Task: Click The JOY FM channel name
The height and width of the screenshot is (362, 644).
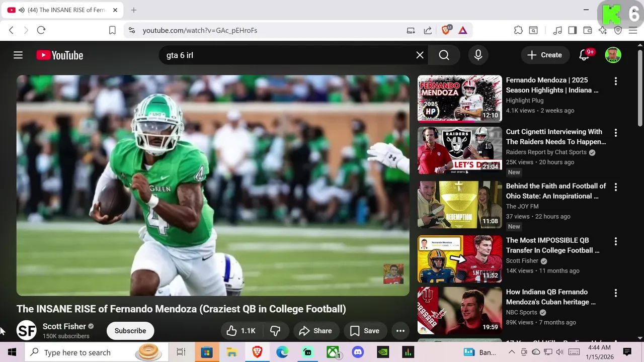Action: click(x=522, y=207)
